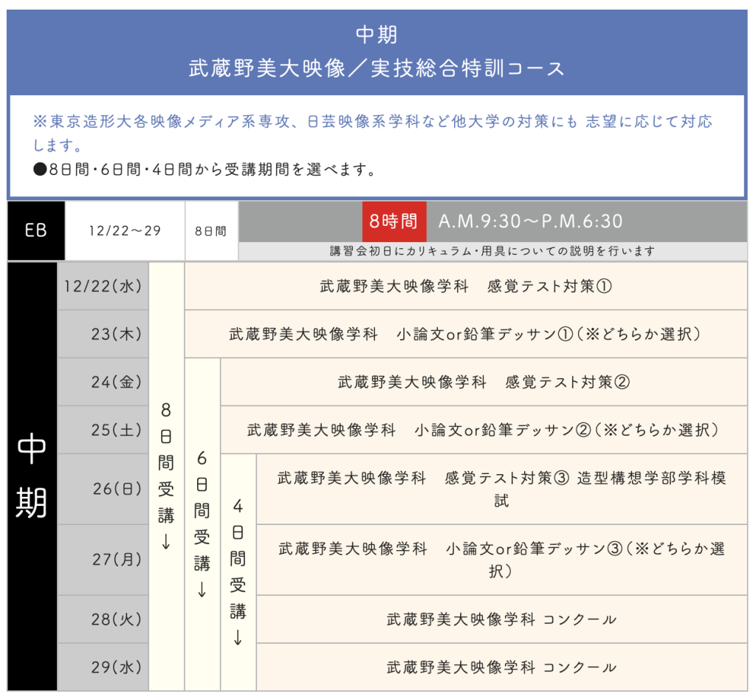The height and width of the screenshot is (700, 756).
Task: Click date cell 23(木)
Action: pos(103,334)
